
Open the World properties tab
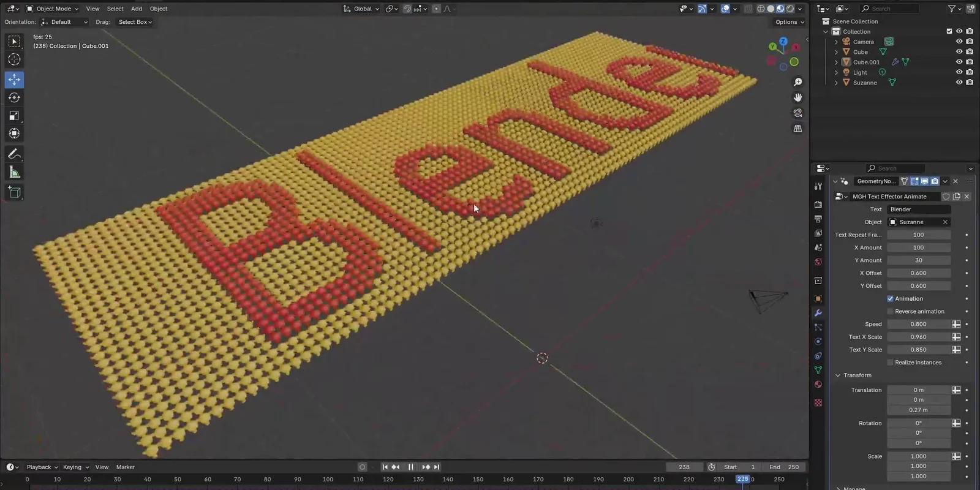click(818, 262)
